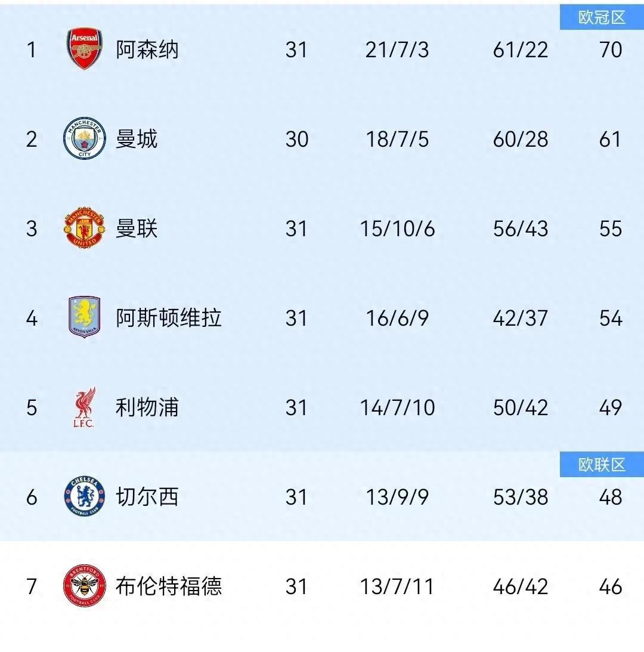Open team name 阿森纳
This screenshot has width=644, height=652.
[147, 50]
